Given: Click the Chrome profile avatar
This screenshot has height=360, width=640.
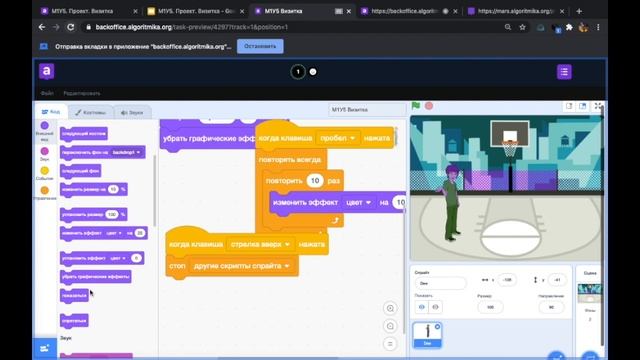Looking at the screenshot, I should click(x=583, y=27).
